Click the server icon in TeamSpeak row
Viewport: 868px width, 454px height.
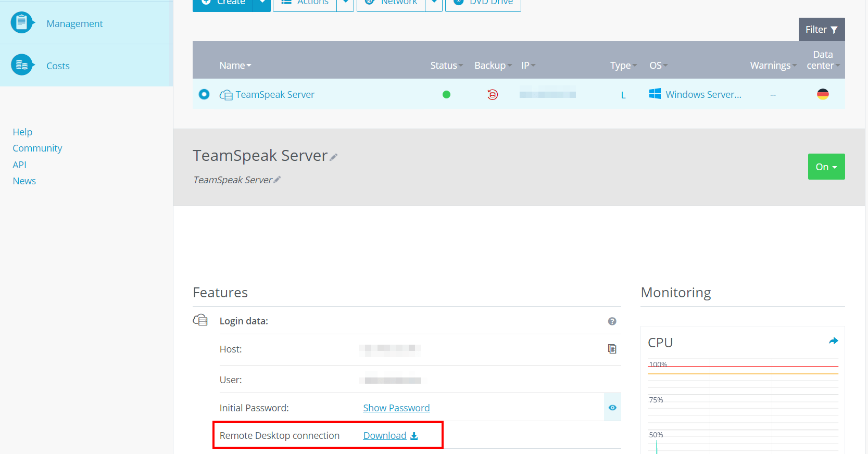226,95
